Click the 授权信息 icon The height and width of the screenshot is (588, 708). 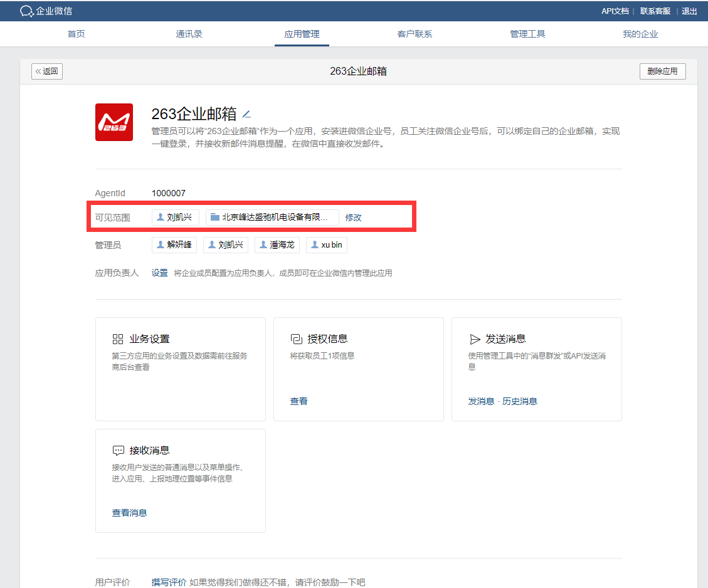pyautogui.click(x=296, y=339)
